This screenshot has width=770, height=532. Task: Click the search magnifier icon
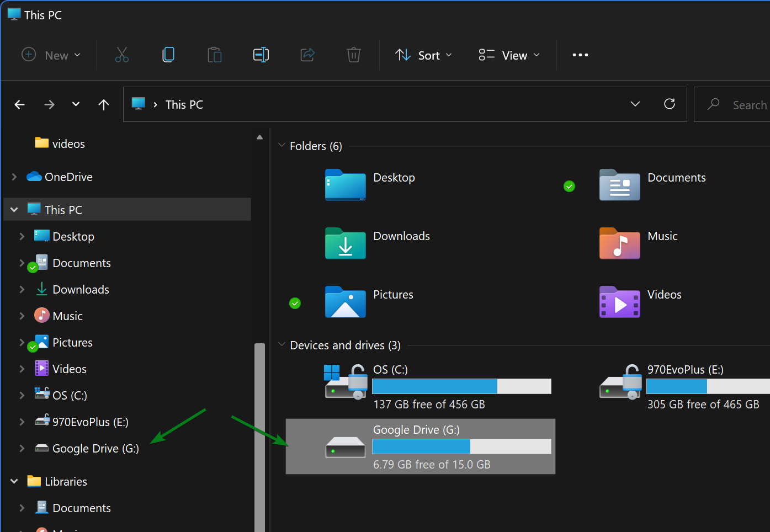[x=714, y=104]
